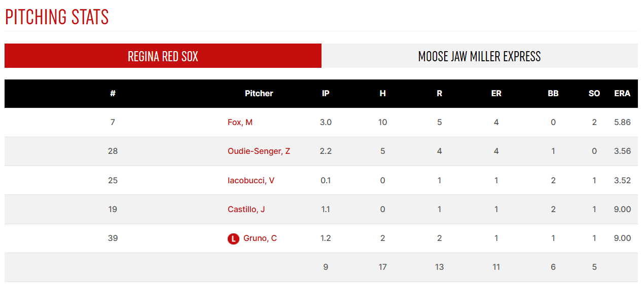This screenshot has width=644, height=285.
Task: Click Iacobucci, V pitcher name
Action: 251,181
